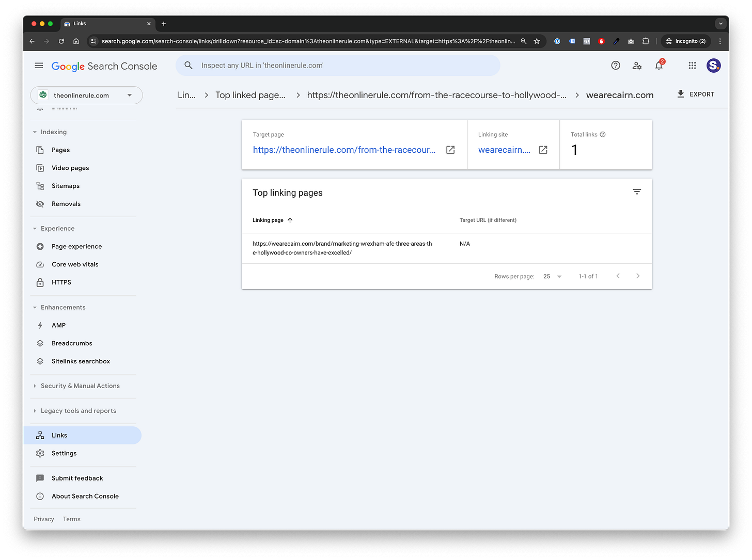752x560 pixels.
Task: Open a new browser tab
Action: (x=164, y=24)
